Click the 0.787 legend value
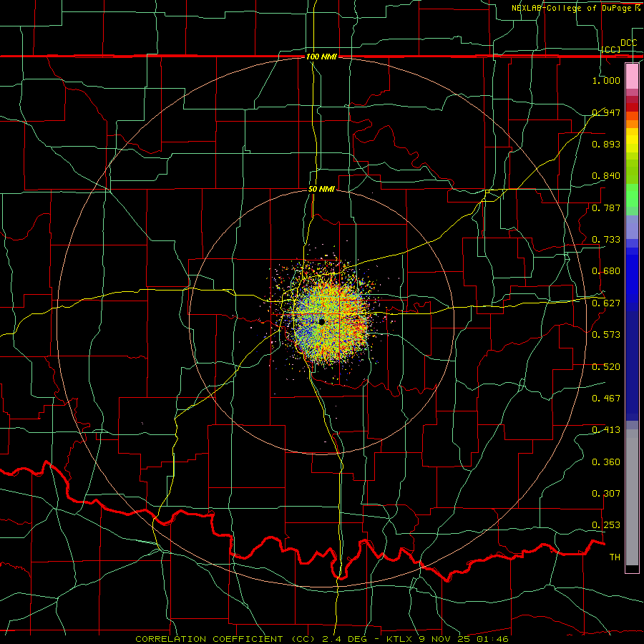This screenshot has height=644, width=644. click(x=606, y=208)
